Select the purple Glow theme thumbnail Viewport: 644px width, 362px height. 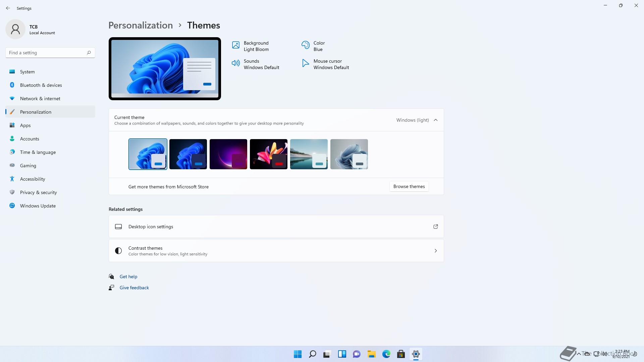[228, 154]
